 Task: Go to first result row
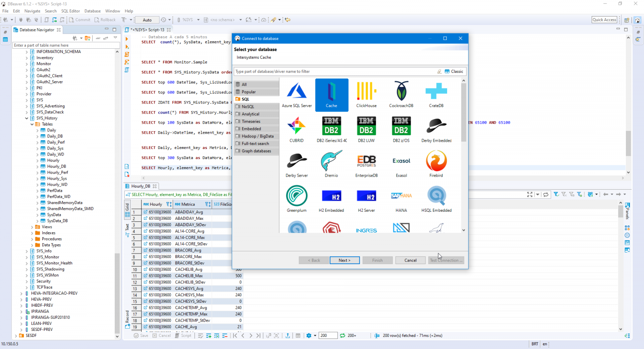[x=235, y=336]
